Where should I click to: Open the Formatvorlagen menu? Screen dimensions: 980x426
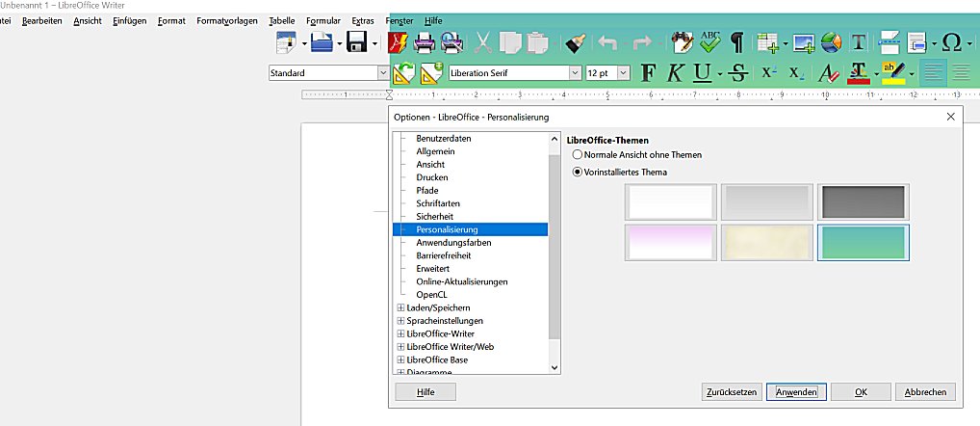click(227, 20)
